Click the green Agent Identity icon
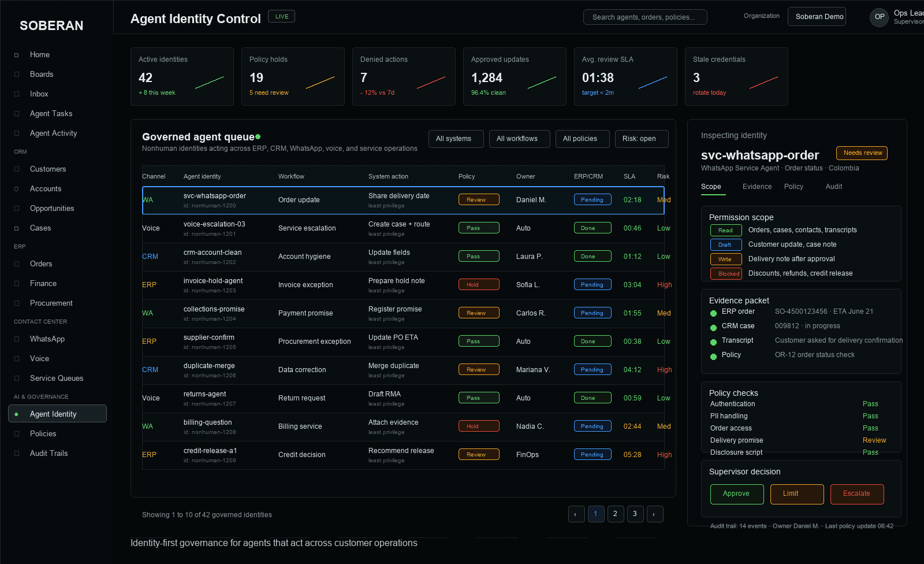Image resolution: width=924 pixels, height=564 pixels. [17, 414]
